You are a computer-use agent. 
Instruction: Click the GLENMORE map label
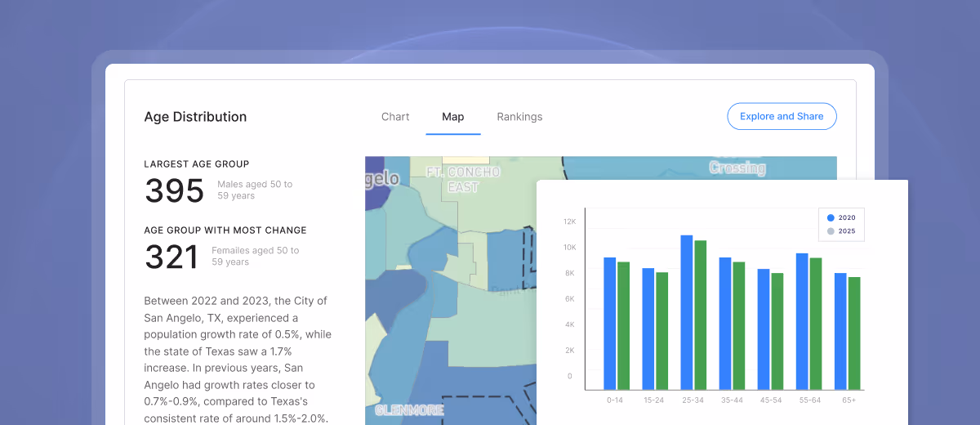(x=409, y=409)
